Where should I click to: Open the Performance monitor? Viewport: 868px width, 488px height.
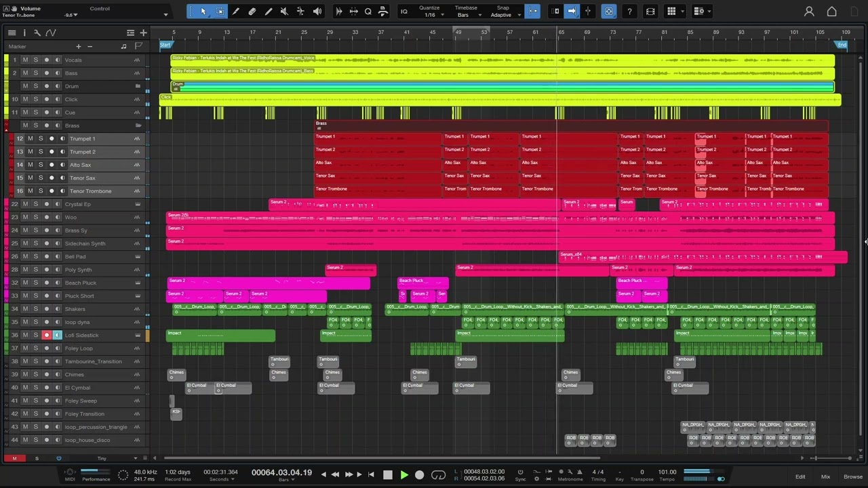coord(96,474)
